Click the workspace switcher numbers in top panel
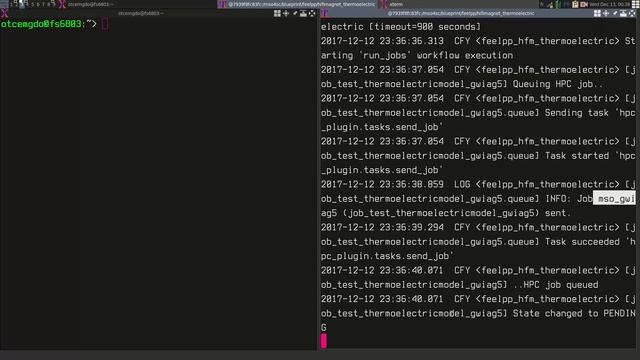 coord(32,4)
